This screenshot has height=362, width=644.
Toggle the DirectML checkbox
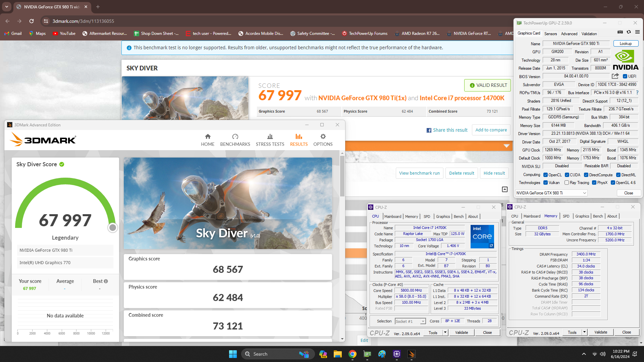[618, 175]
